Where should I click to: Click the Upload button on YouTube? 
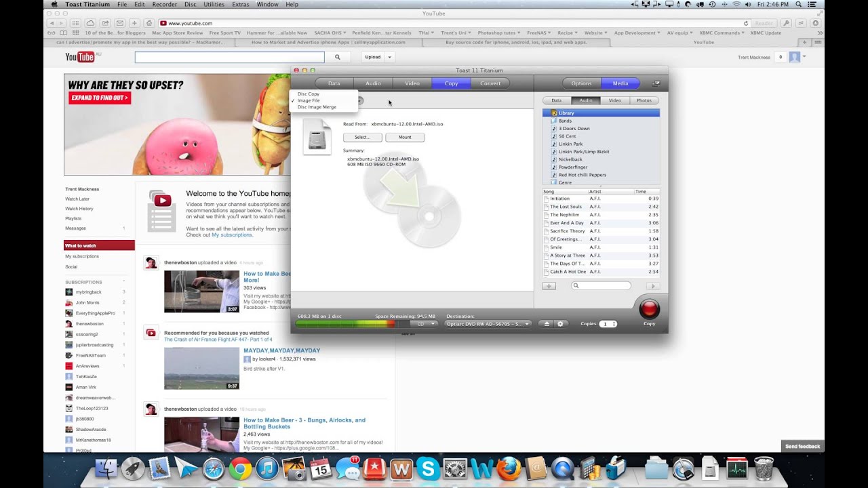click(x=373, y=57)
